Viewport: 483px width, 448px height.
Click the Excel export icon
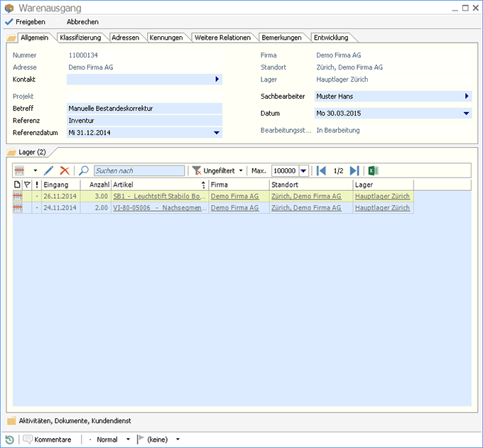[x=374, y=171]
